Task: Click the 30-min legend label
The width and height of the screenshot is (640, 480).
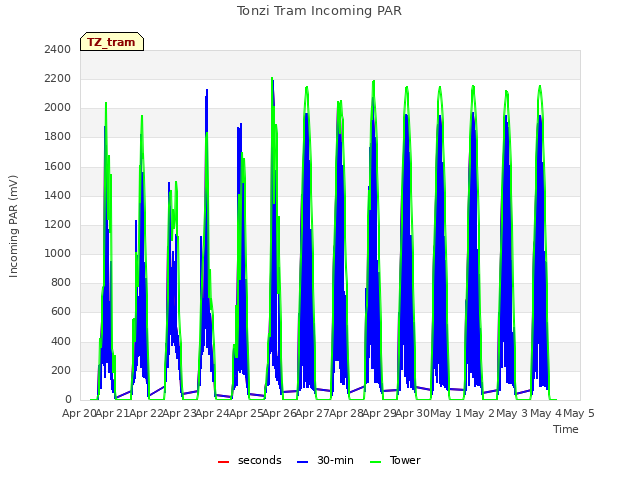Action: (335, 460)
